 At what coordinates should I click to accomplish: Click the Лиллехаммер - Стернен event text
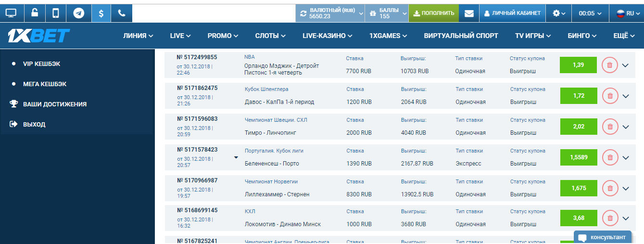pos(277,194)
